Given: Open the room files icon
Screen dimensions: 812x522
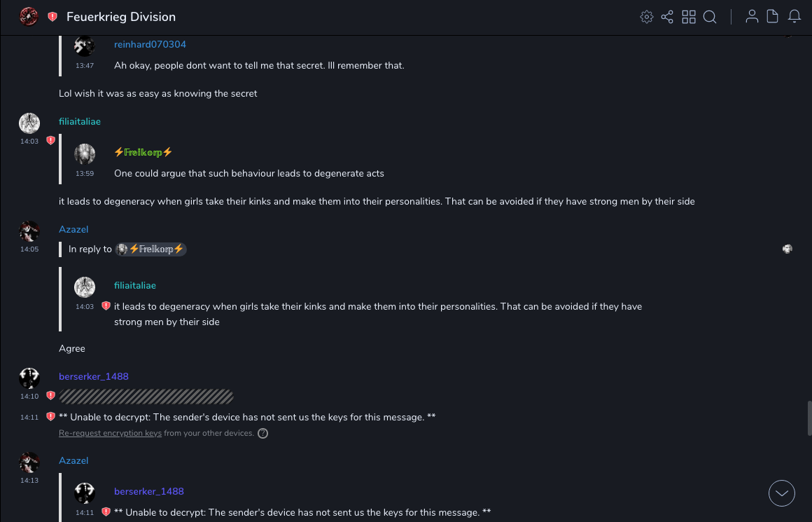Looking at the screenshot, I should coord(773,17).
